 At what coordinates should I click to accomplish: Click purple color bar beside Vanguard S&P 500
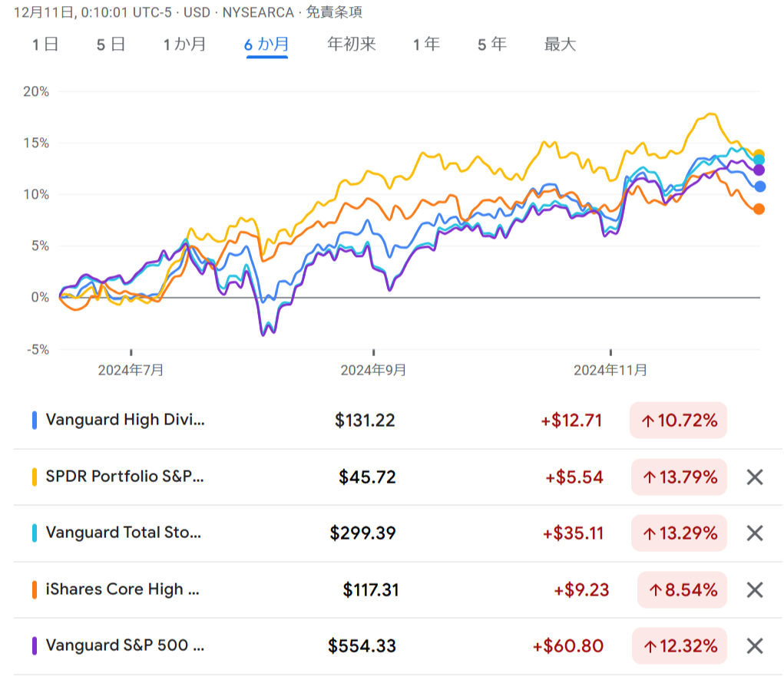pyautogui.click(x=34, y=646)
